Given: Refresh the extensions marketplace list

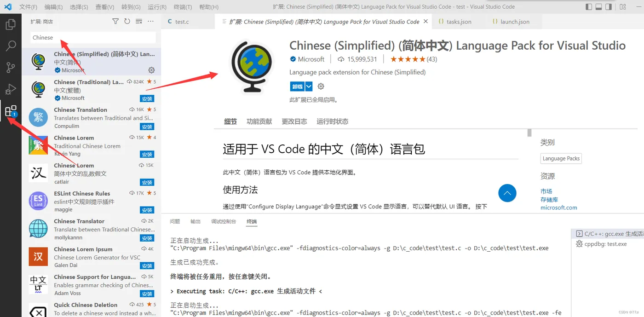Looking at the screenshot, I should tap(127, 21).
